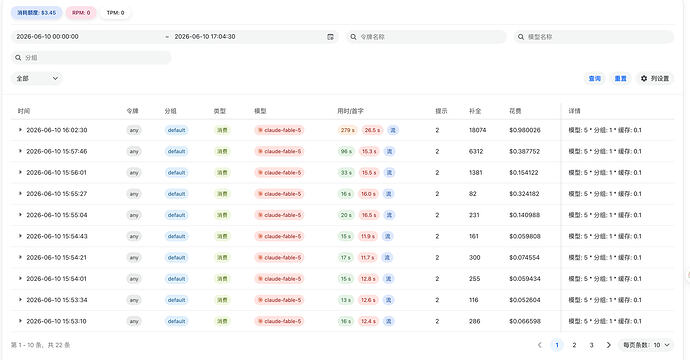Screen dimensions: 690x360
Task: Open the calendar date range picker icon
Action: [330, 37]
